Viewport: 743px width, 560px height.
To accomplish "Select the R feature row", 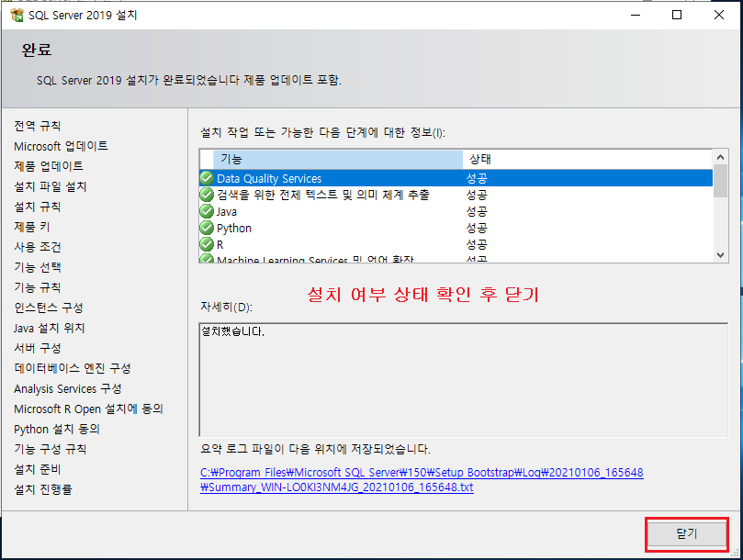I will point(456,244).
